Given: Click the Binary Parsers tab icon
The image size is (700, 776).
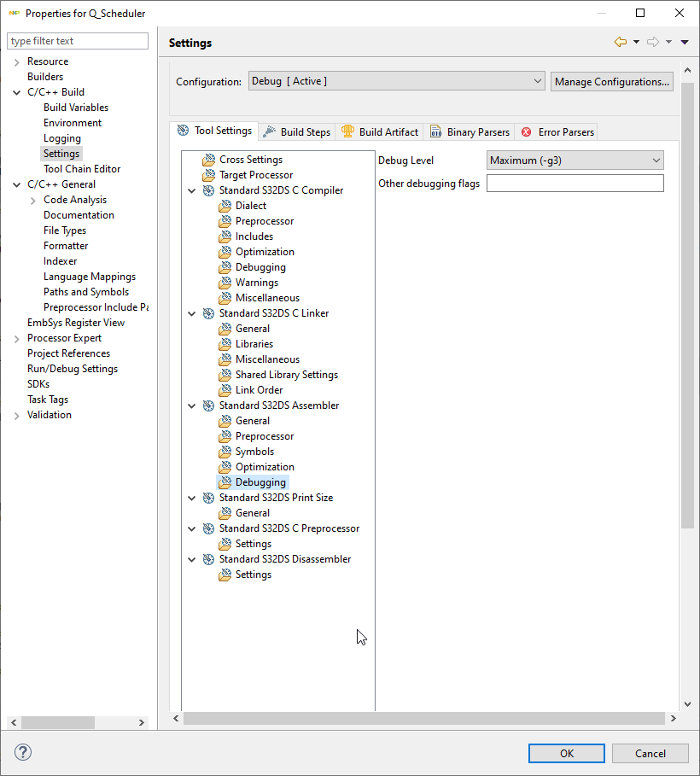Looking at the screenshot, I should (438, 131).
